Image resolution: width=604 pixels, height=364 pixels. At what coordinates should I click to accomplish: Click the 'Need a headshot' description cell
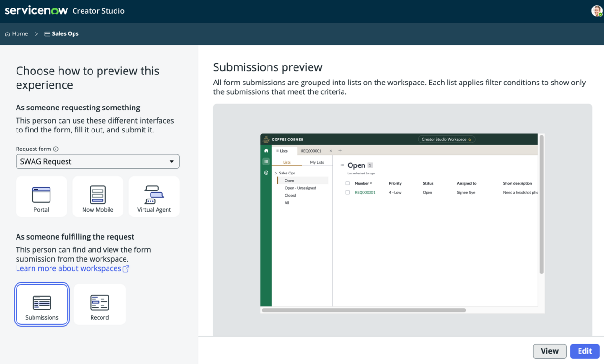(520, 193)
